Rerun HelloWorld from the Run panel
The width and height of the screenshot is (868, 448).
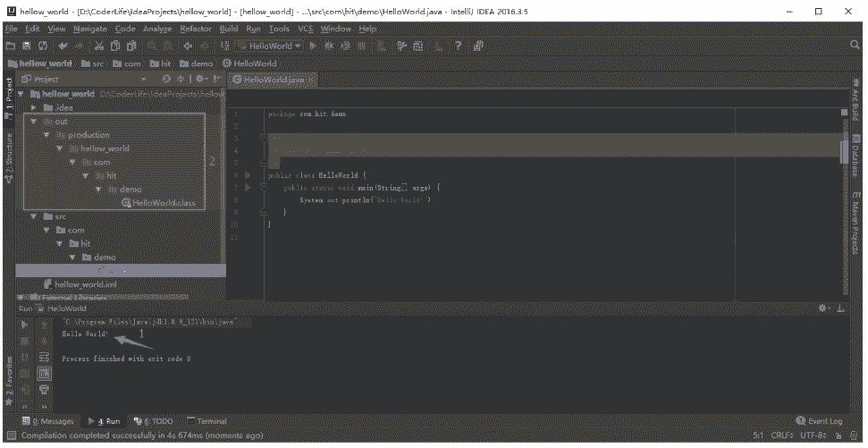coord(24,325)
